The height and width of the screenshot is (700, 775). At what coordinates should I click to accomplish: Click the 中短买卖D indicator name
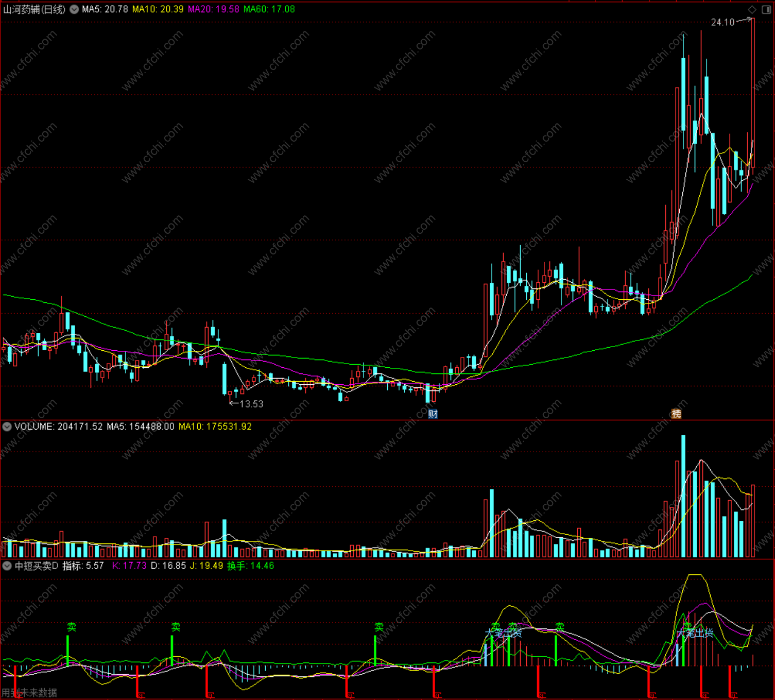click(x=37, y=566)
